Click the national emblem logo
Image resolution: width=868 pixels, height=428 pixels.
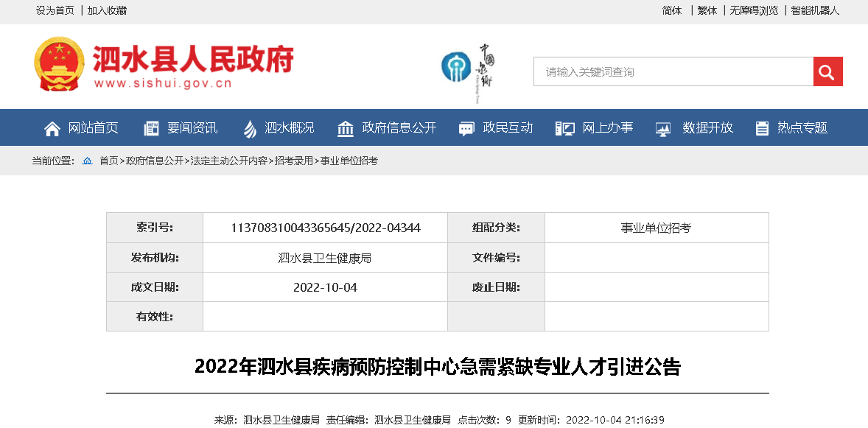coord(60,64)
